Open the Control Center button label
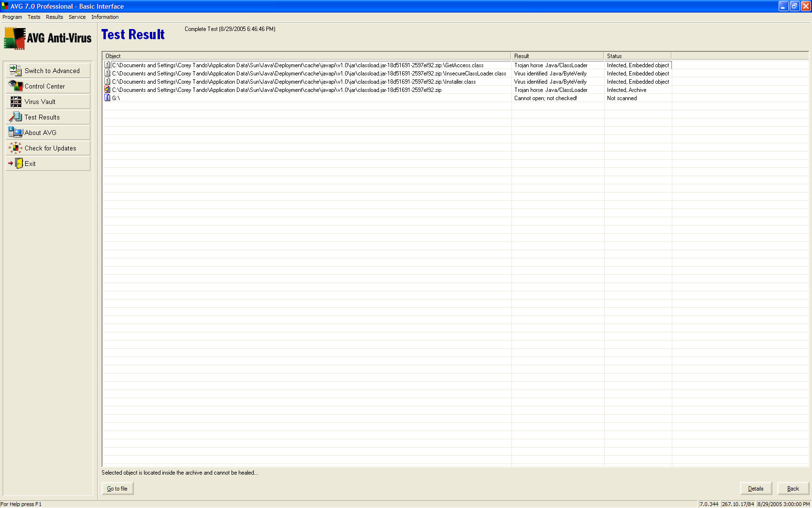Image resolution: width=812 pixels, height=508 pixels. click(x=44, y=86)
